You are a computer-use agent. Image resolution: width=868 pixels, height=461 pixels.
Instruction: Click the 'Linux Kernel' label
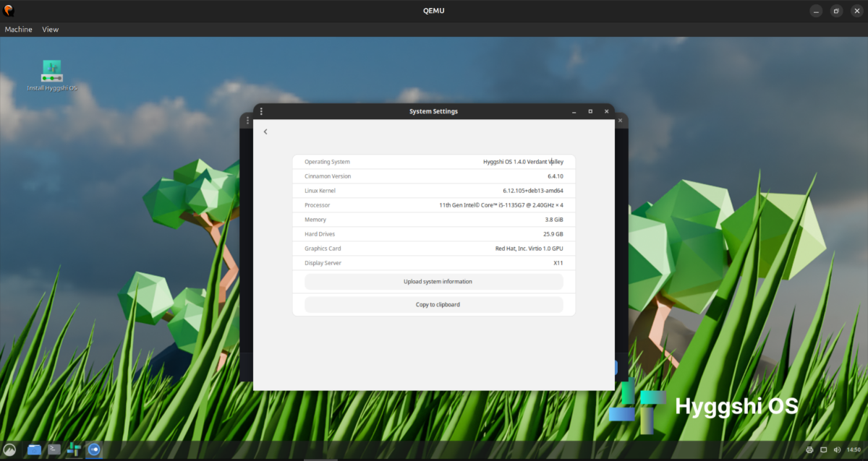(x=320, y=191)
